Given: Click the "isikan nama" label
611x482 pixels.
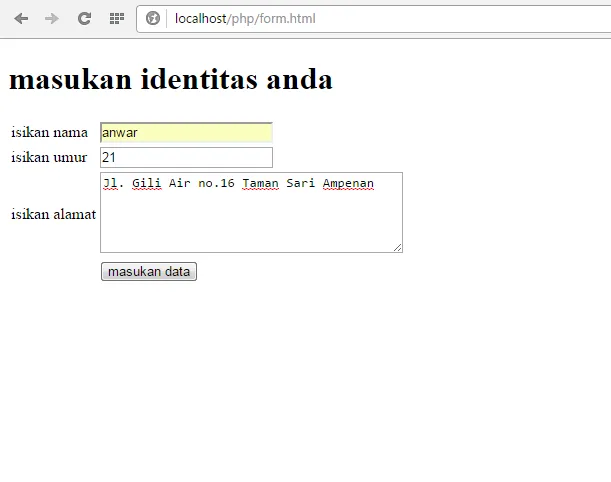Looking at the screenshot, I should (49, 132).
